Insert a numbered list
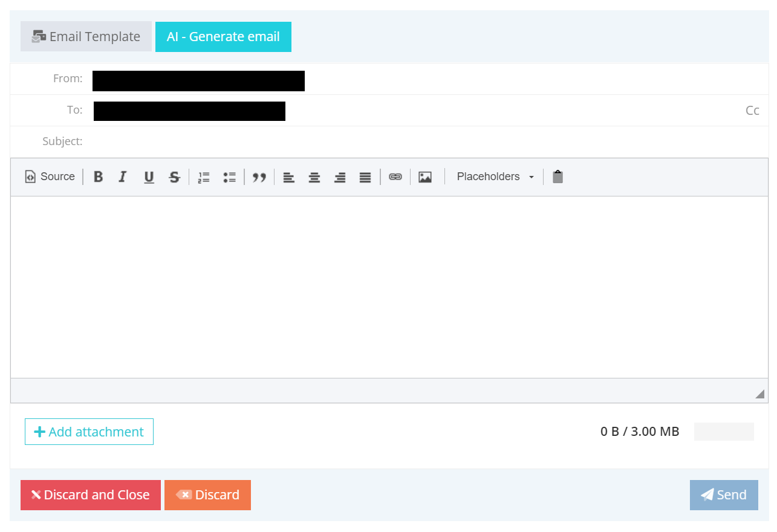The image size is (777, 532). click(x=204, y=177)
